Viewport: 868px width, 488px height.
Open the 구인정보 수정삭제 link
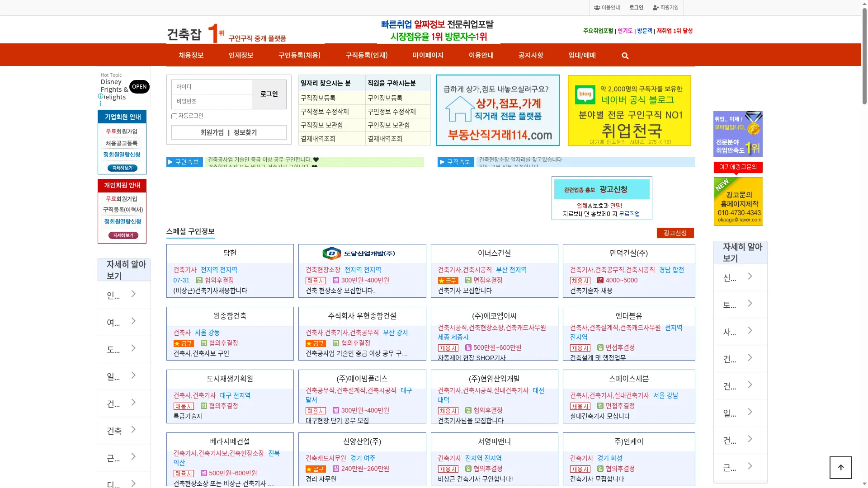tap(392, 112)
